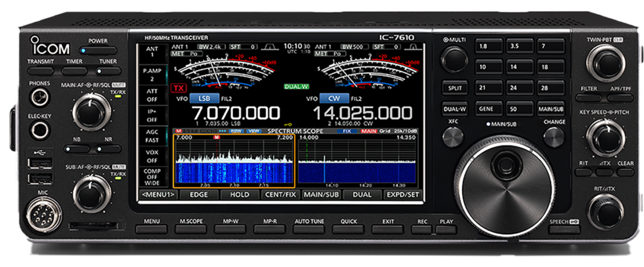Image resolution: width=644 pixels, height=267 pixels.
Task: Tap the CENT/FIX scope key
Action: (281, 195)
